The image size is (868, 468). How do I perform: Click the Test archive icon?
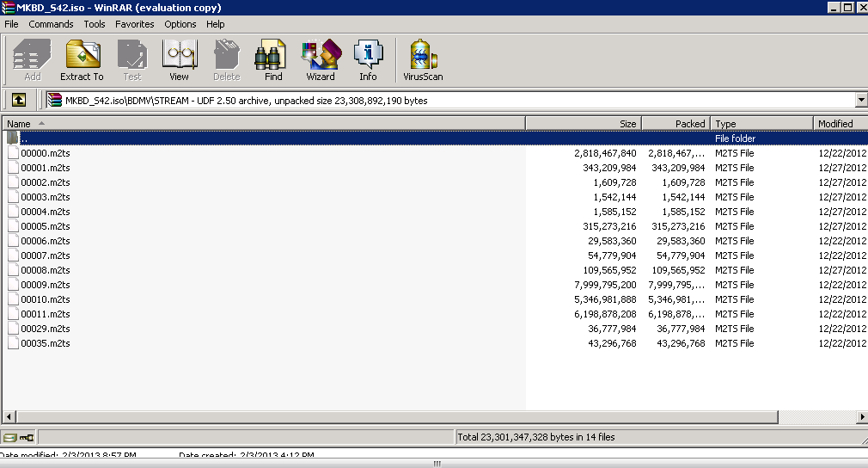[132, 60]
